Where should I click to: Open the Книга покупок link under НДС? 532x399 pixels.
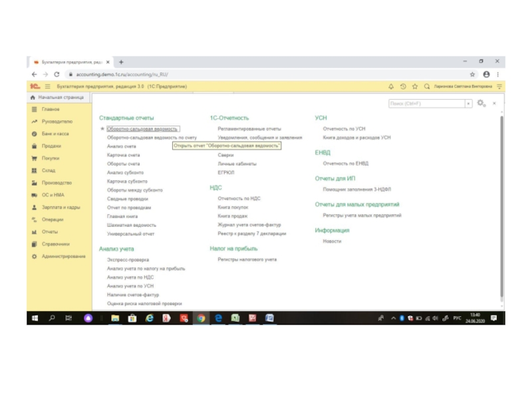pyautogui.click(x=233, y=207)
